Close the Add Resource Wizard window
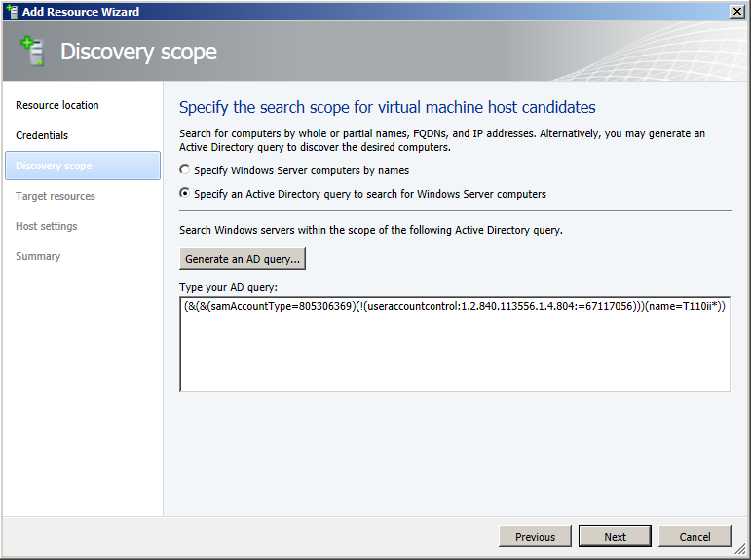The image size is (751, 560). coord(737,12)
